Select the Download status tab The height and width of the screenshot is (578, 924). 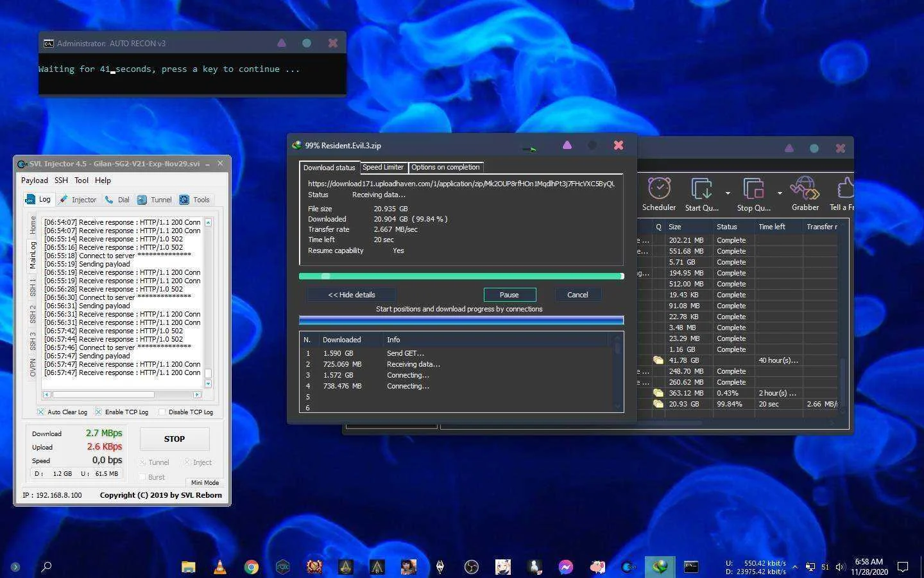(329, 168)
